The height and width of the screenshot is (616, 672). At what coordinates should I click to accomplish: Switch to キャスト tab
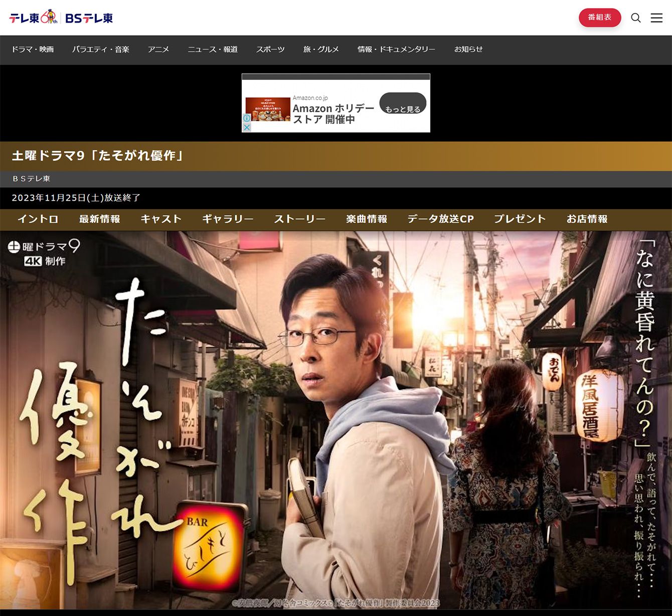pos(161,219)
